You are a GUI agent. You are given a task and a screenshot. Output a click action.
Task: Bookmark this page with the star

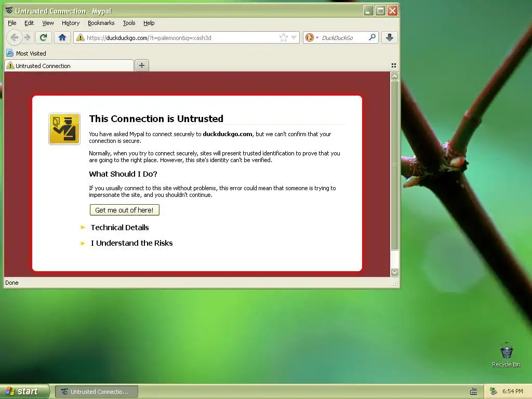283,37
